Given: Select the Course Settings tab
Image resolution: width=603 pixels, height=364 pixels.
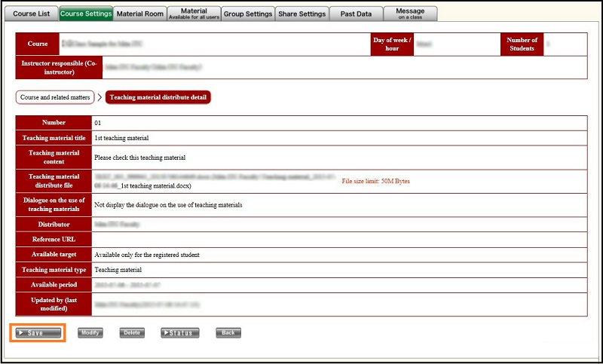Looking at the screenshot, I should point(85,14).
